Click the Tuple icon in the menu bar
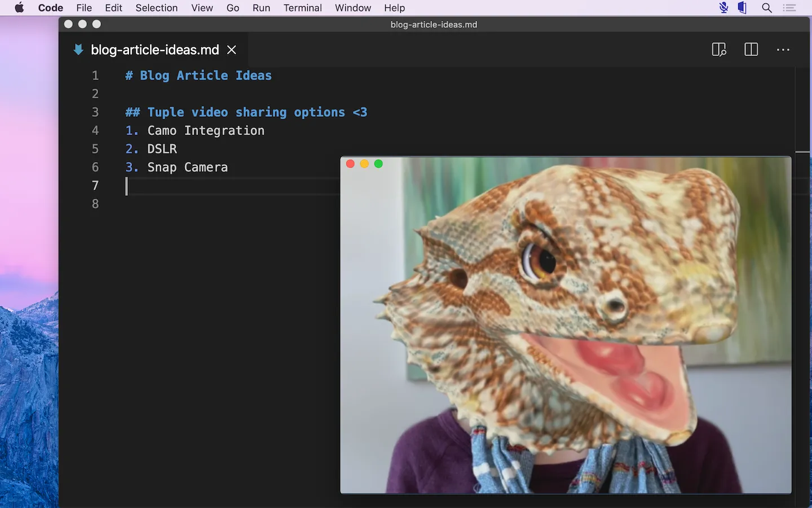812x508 pixels. (742, 8)
